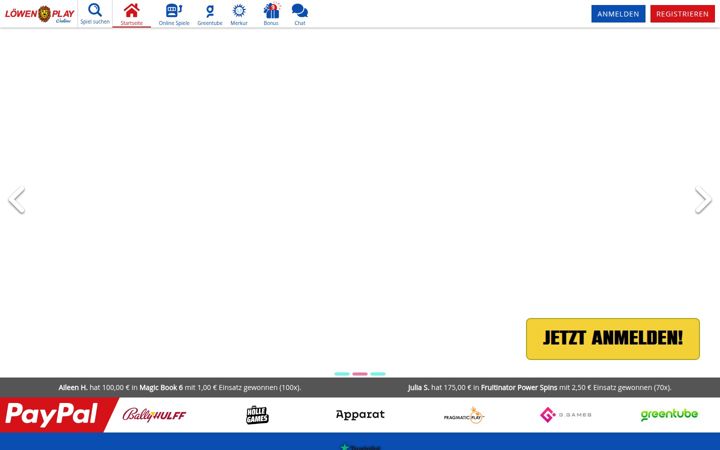Open the Merkur sun icon

coord(239,10)
